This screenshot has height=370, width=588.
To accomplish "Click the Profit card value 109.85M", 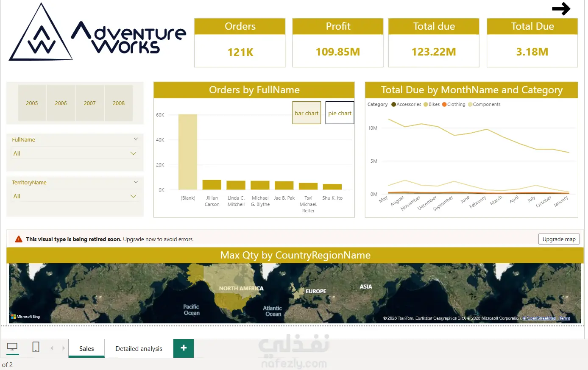I will 338,52.
